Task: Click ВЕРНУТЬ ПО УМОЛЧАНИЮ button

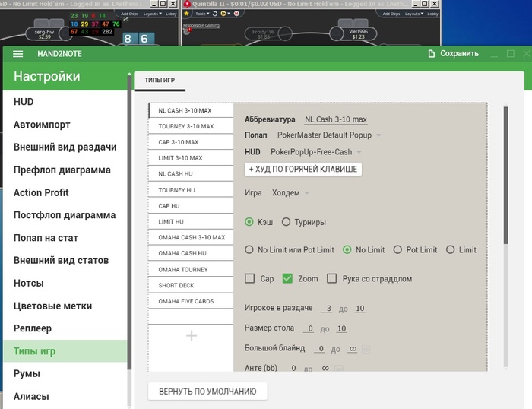Action: point(207,392)
